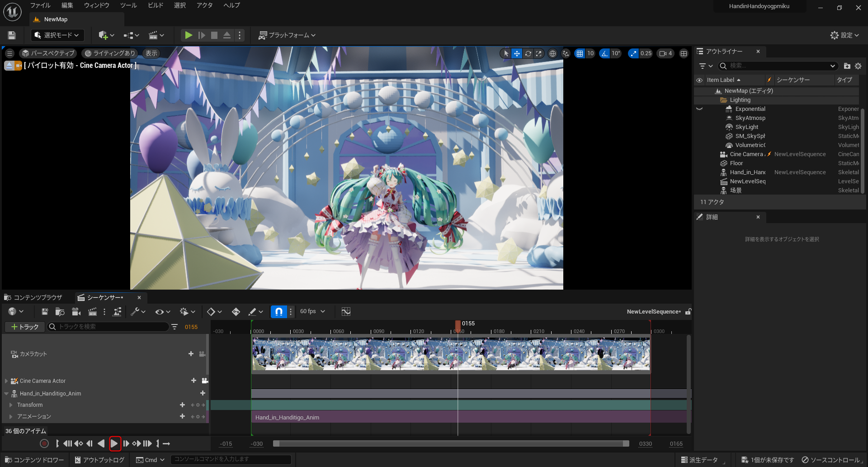Click the save level icon
The image size is (868, 467).
(12, 35)
